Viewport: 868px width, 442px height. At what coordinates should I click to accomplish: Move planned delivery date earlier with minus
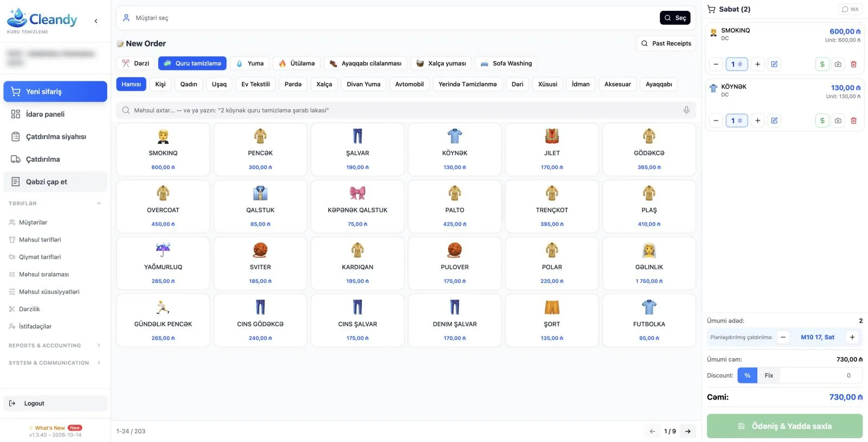pyautogui.click(x=783, y=337)
